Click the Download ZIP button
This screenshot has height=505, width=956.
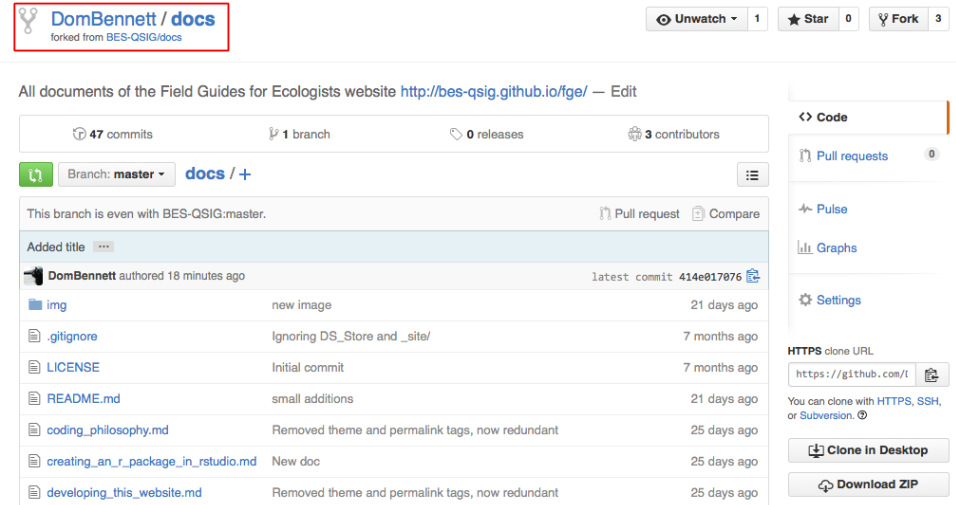pyautogui.click(x=868, y=484)
